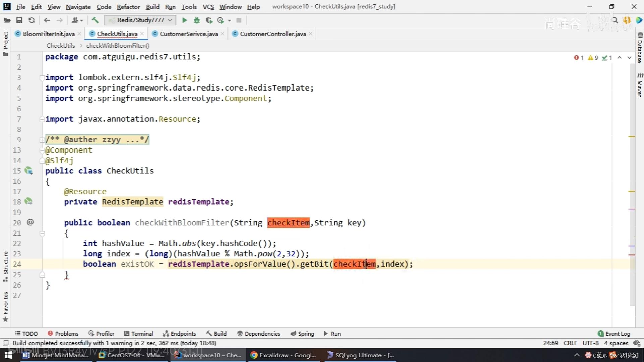Open the Spring tool window

[x=302, y=334]
